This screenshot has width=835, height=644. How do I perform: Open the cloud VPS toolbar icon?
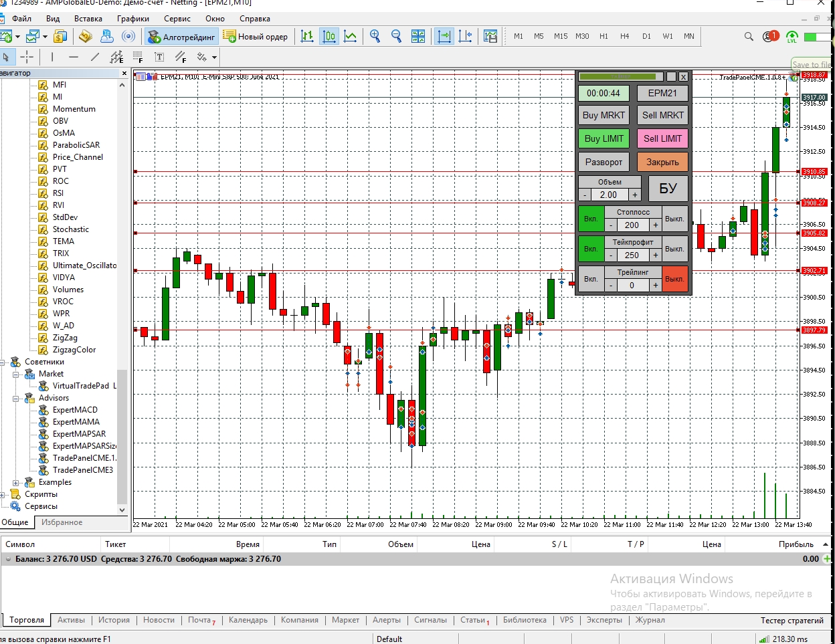107,36
